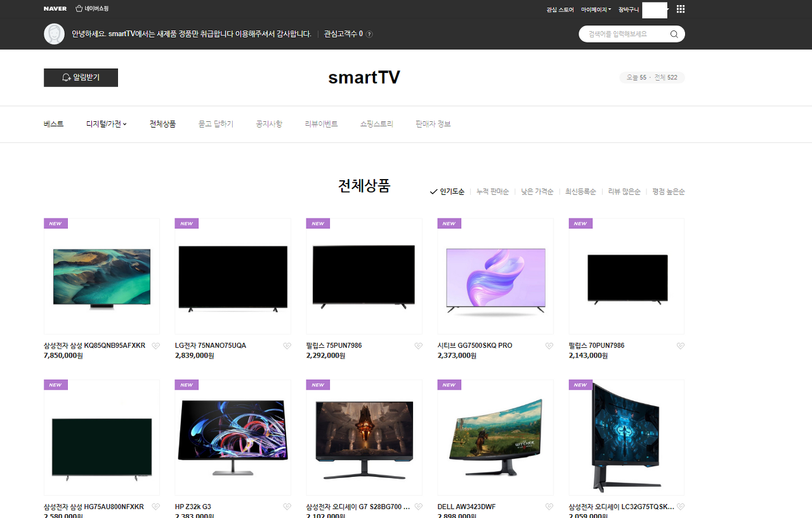The height and width of the screenshot is (518, 812).
Task: Open the 베스트 tab
Action: coord(54,124)
